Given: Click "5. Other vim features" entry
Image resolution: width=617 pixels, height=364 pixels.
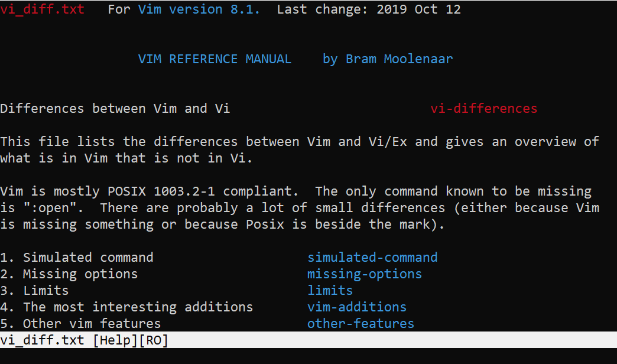Looking at the screenshot, I should coord(80,324).
